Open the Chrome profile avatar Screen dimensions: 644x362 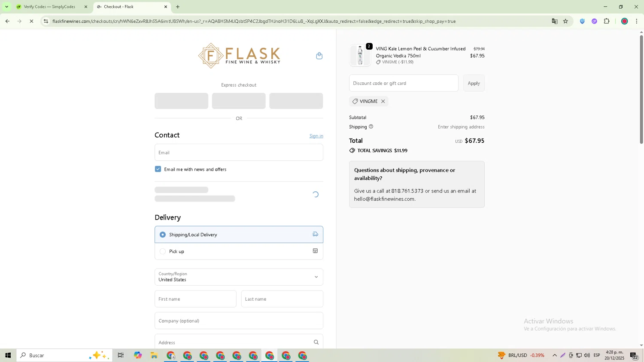(x=625, y=21)
